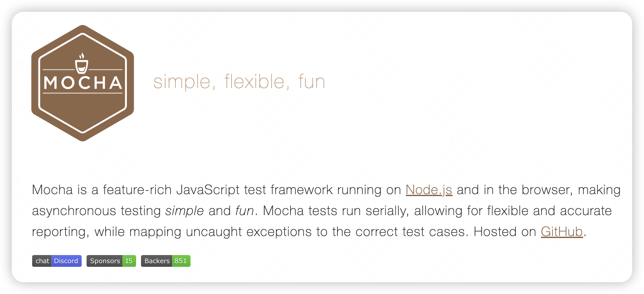644x294 pixels.
Task: Click the gray Sponsors label text
Action: pos(105,261)
